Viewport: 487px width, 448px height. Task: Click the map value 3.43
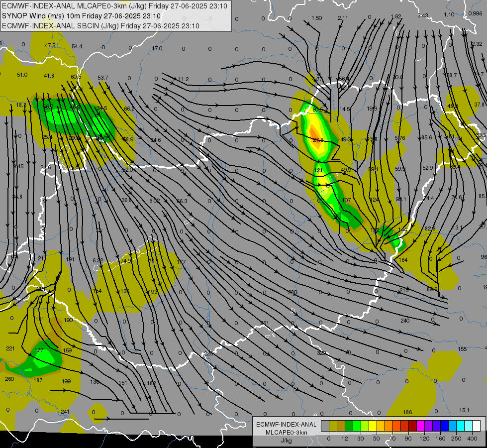tap(423, 15)
